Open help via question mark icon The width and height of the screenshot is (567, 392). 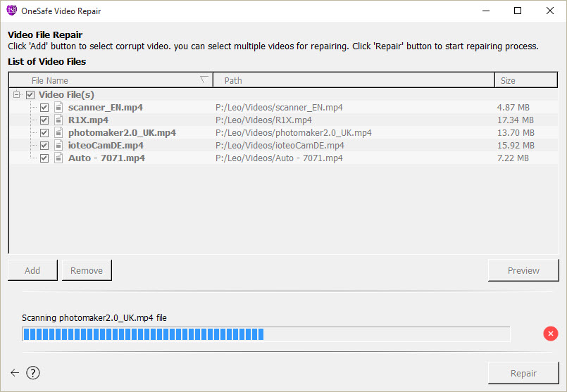point(33,372)
